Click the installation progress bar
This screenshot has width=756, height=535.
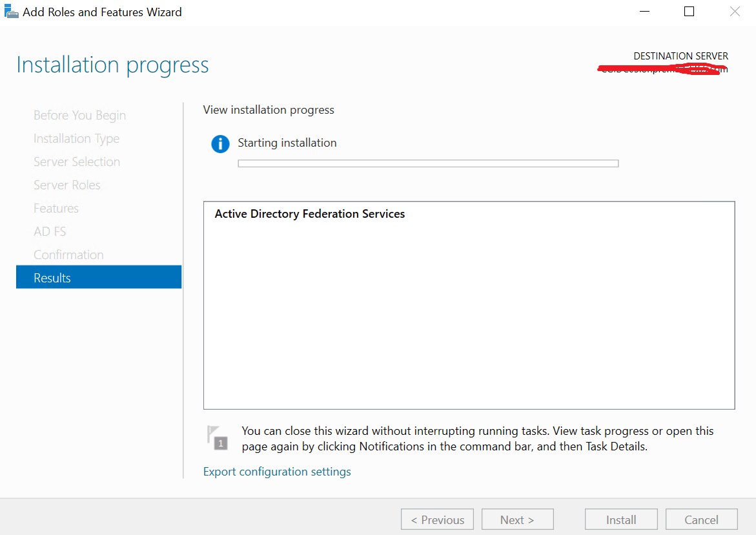click(428, 163)
